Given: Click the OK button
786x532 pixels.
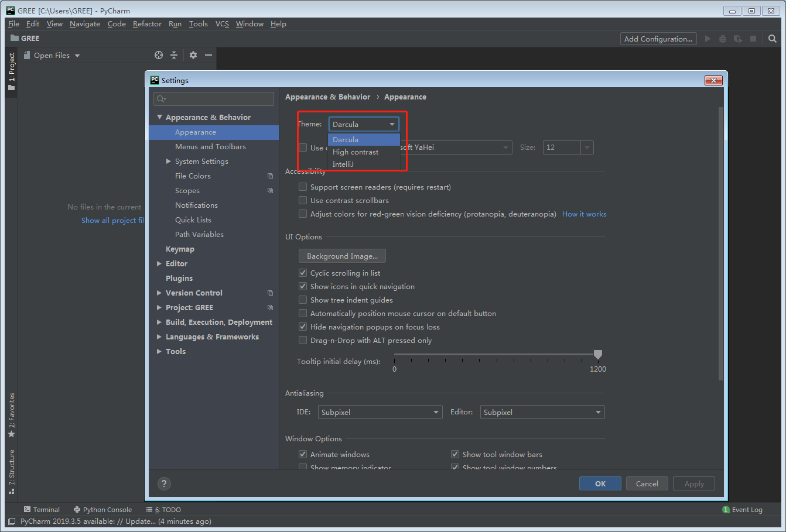Looking at the screenshot, I should (600, 483).
